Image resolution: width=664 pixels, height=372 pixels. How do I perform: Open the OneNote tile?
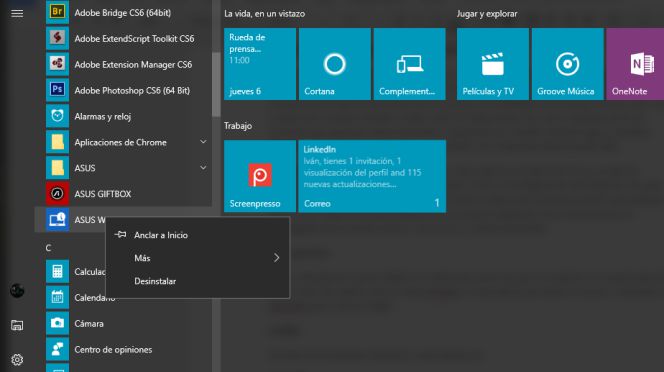(635, 64)
